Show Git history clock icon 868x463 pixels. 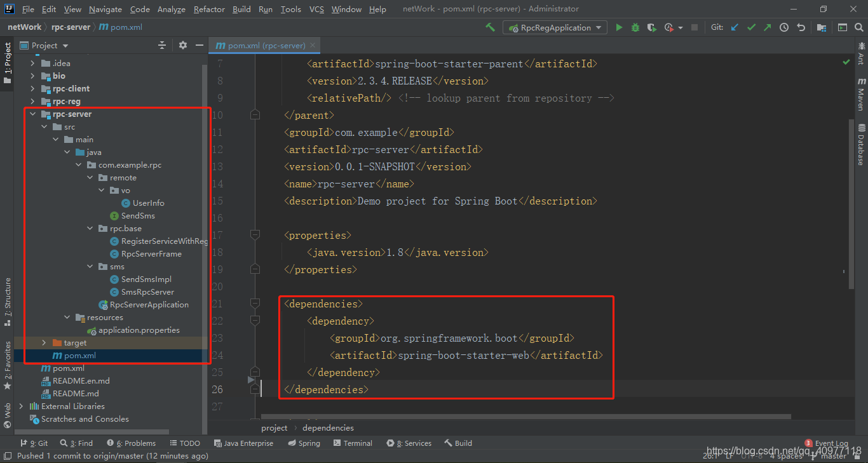click(x=784, y=27)
